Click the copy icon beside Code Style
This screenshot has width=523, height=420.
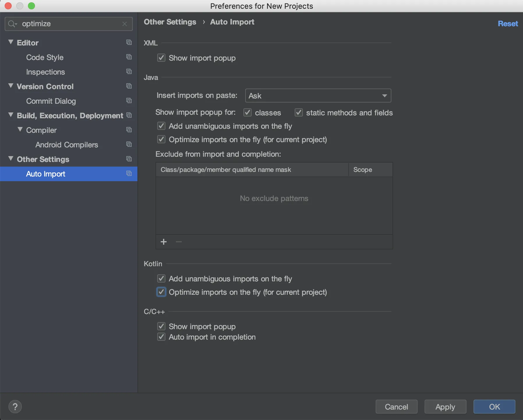(x=129, y=57)
